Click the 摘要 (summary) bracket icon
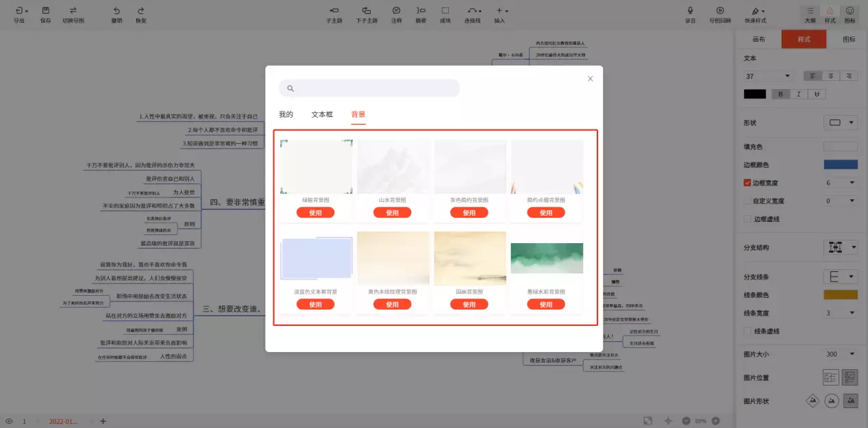The image size is (868, 428). (x=420, y=11)
